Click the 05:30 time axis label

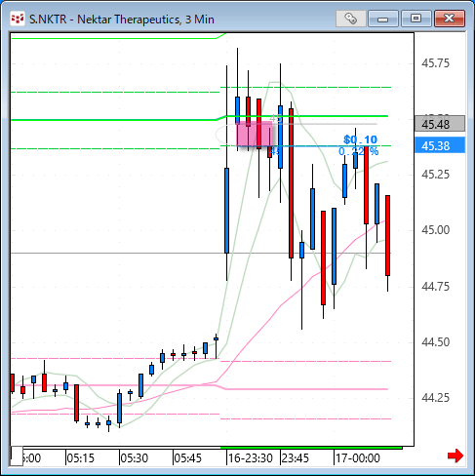pos(134,458)
